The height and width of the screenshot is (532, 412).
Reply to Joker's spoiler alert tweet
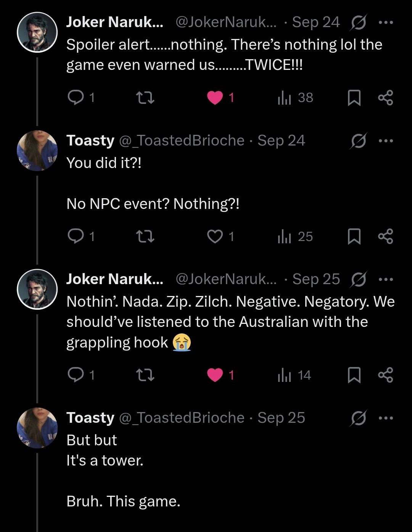pos(75,98)
